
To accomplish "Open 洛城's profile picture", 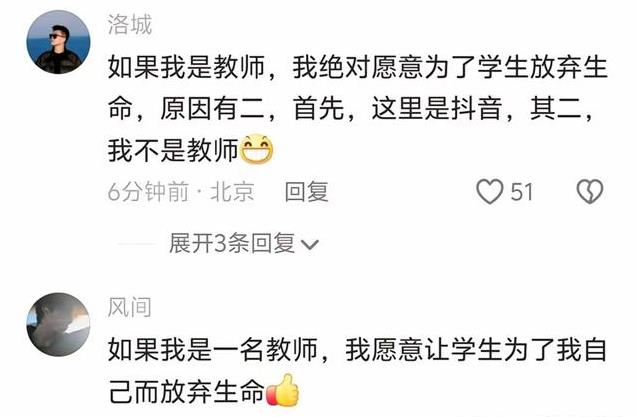I will pyautogui.click(x=58, y=42).
